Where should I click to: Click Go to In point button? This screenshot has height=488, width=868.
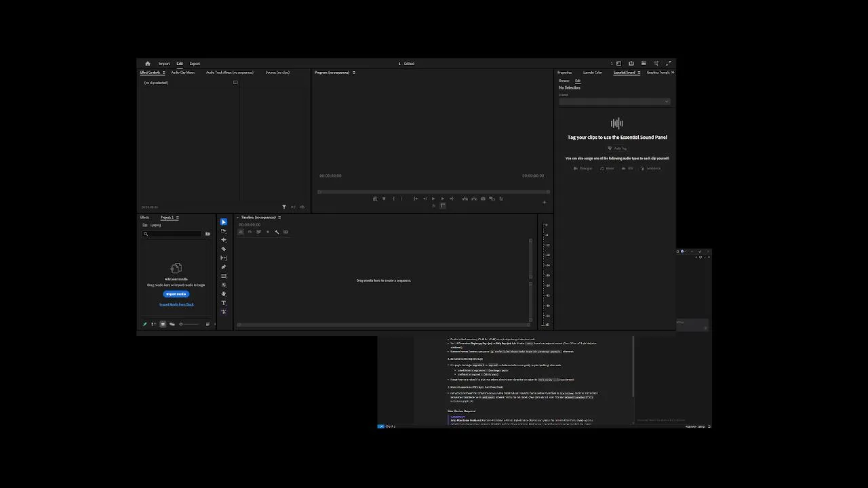416,199
